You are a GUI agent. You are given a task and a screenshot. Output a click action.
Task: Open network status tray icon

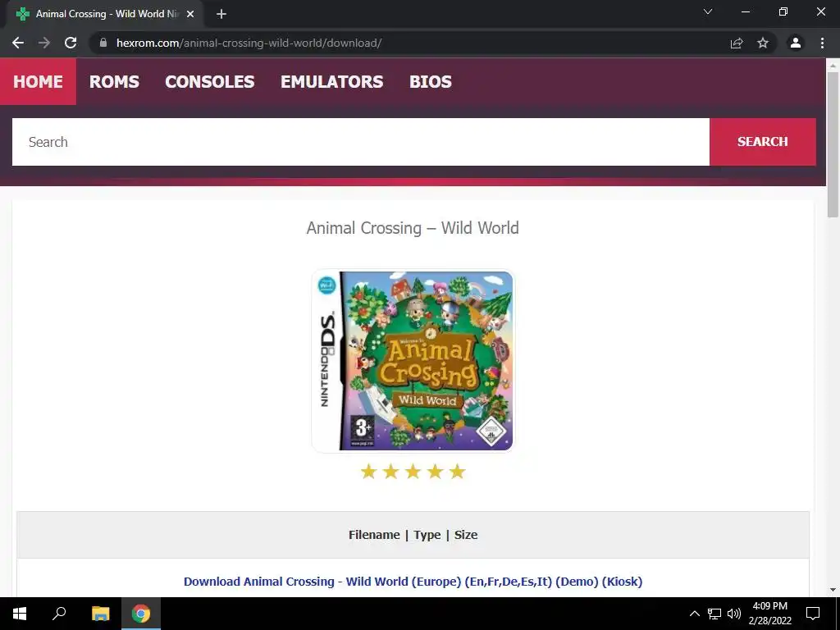(x=714, y=614)
